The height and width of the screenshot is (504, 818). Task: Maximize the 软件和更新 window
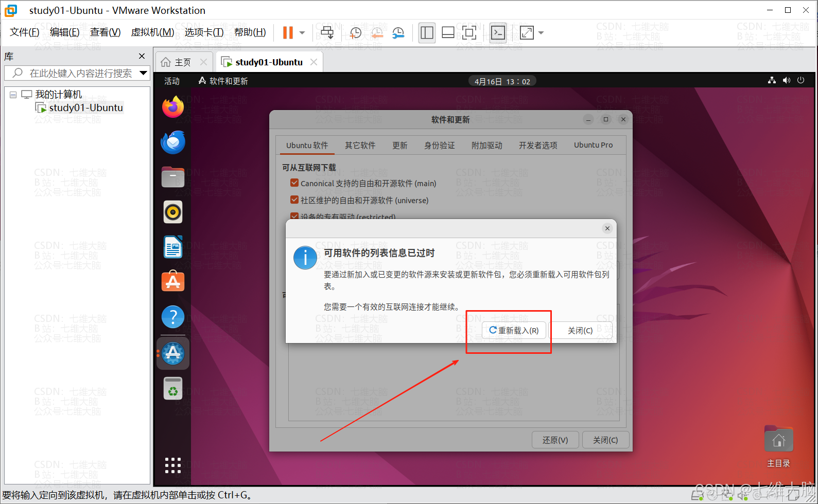[x=606, y=119]
